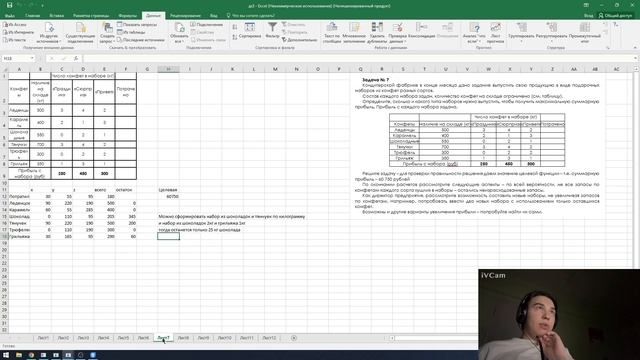
Task: Select column header H
Action: (168, 69)
